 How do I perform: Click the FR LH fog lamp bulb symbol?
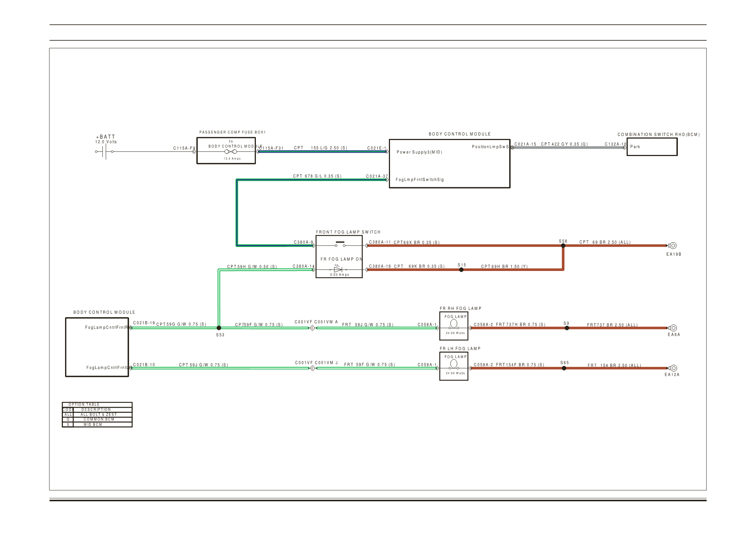pos(454,364)
